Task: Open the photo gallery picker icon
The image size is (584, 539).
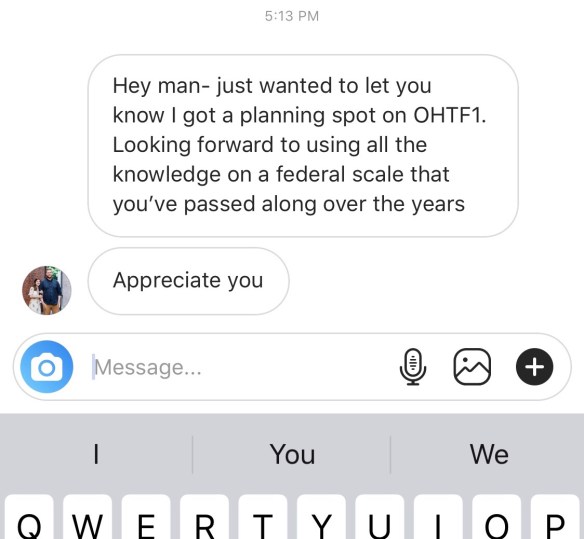Action: coord(472,367)
